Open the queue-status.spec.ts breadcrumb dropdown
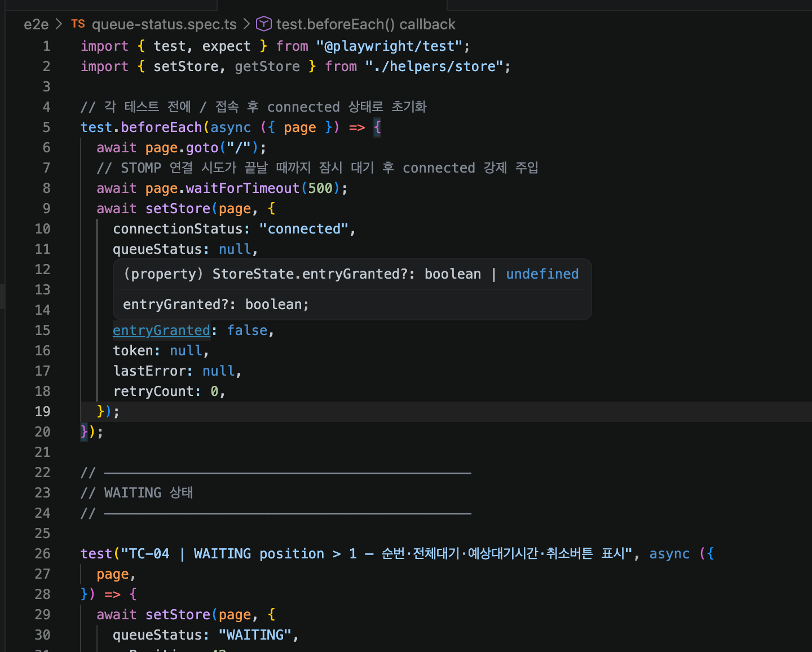Screen dimensions: 812x652 164,24
